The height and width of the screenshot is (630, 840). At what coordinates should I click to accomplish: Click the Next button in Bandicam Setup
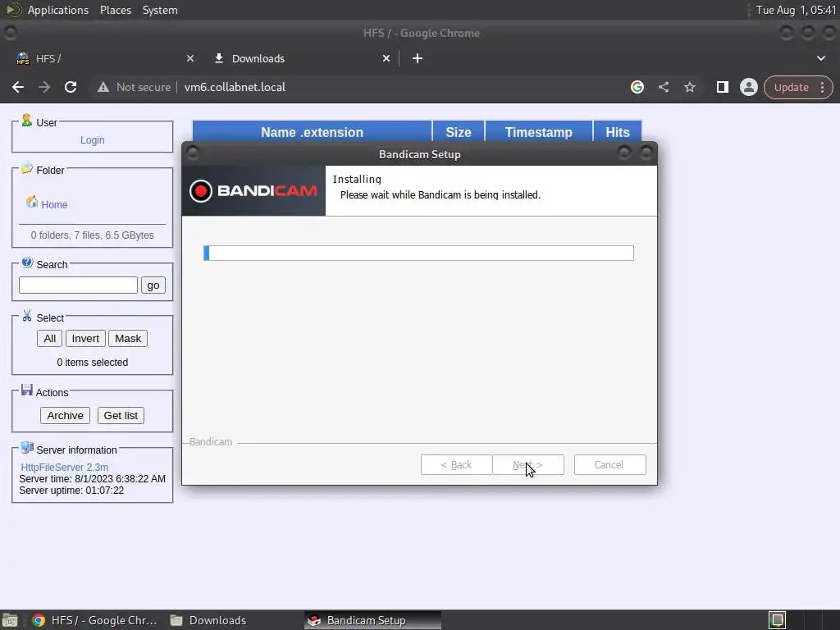tap(527, 465)
